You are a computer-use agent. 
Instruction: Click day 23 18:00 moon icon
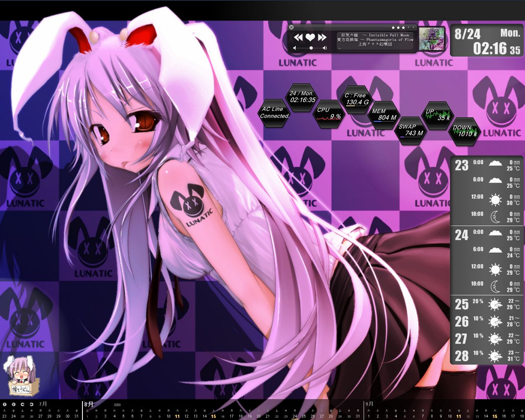(495, 217)
